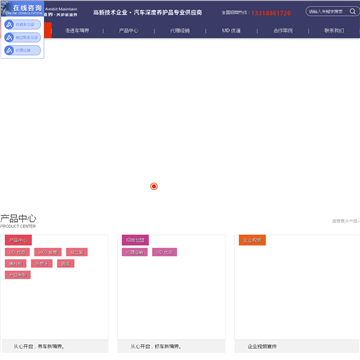This screenshot has width=360, height=360.
Task: Open the UD 优速 navigation menu item
Action: [x=231, y=31]
